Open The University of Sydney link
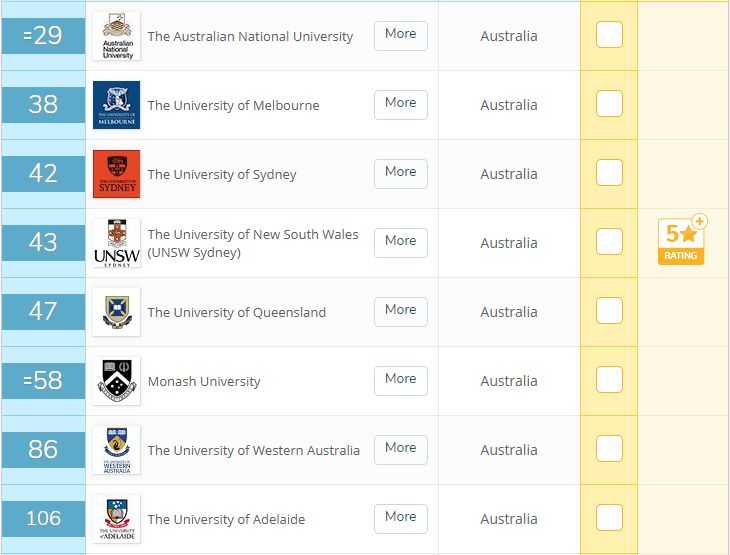Screen dimensions: 730x555 pyautogui.click(x=222, y=174)
